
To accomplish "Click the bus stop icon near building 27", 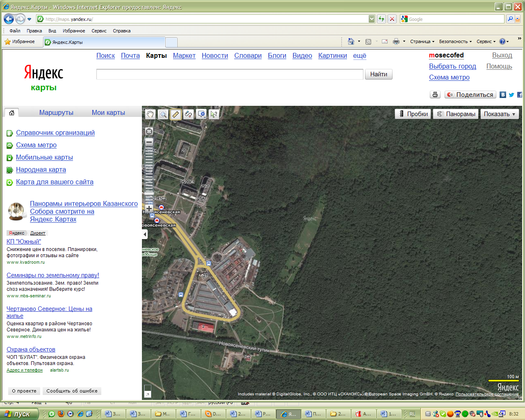I will [x=209, y=263].
